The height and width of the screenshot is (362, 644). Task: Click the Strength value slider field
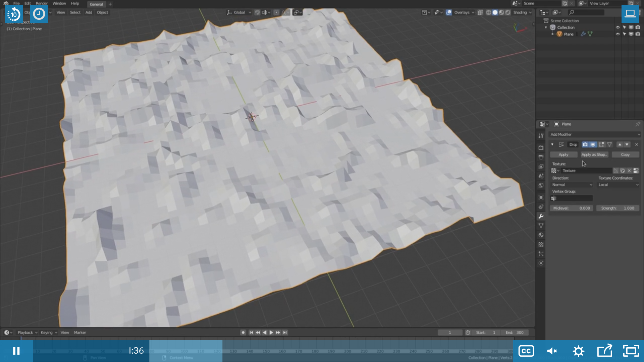pos(618,208)
